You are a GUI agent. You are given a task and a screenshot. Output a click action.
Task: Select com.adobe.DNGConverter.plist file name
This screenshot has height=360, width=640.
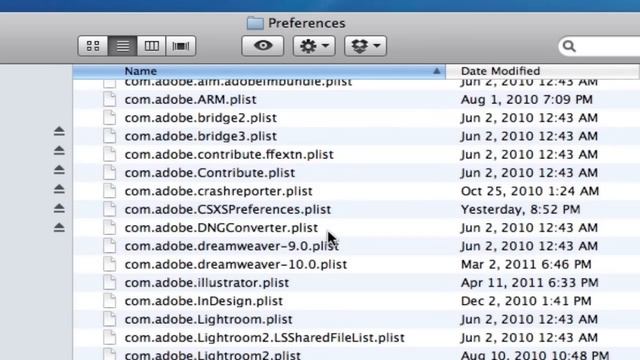click(x=221, y=228)
